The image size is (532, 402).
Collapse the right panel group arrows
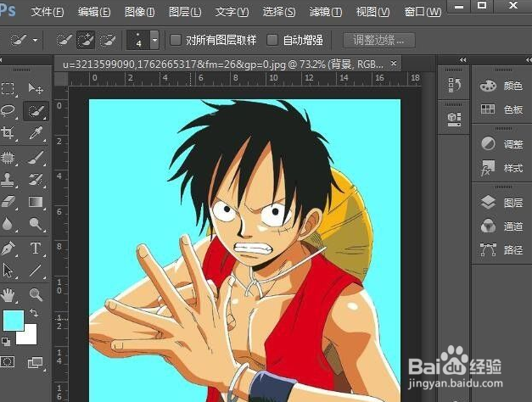pyautogui.click(x=529, y=59)
